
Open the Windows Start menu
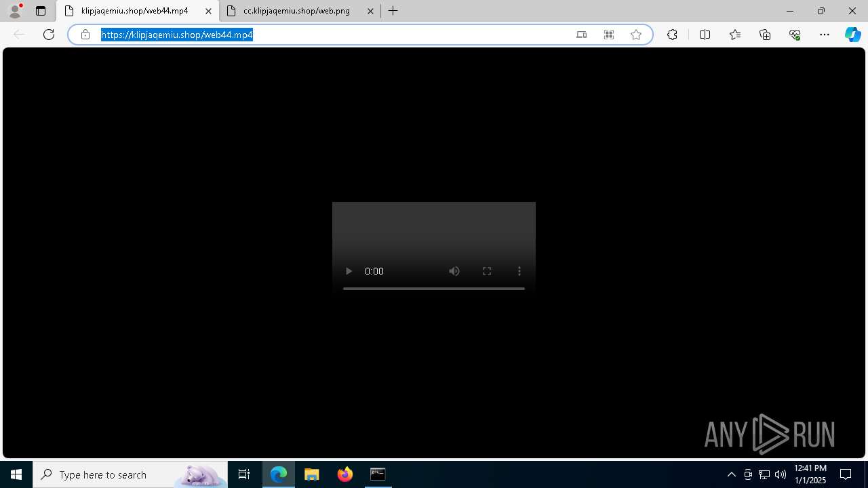tap(16, 474)
